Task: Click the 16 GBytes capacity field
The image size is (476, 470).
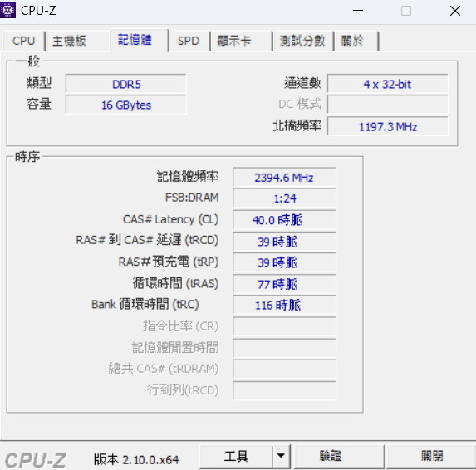Action: 126,105
